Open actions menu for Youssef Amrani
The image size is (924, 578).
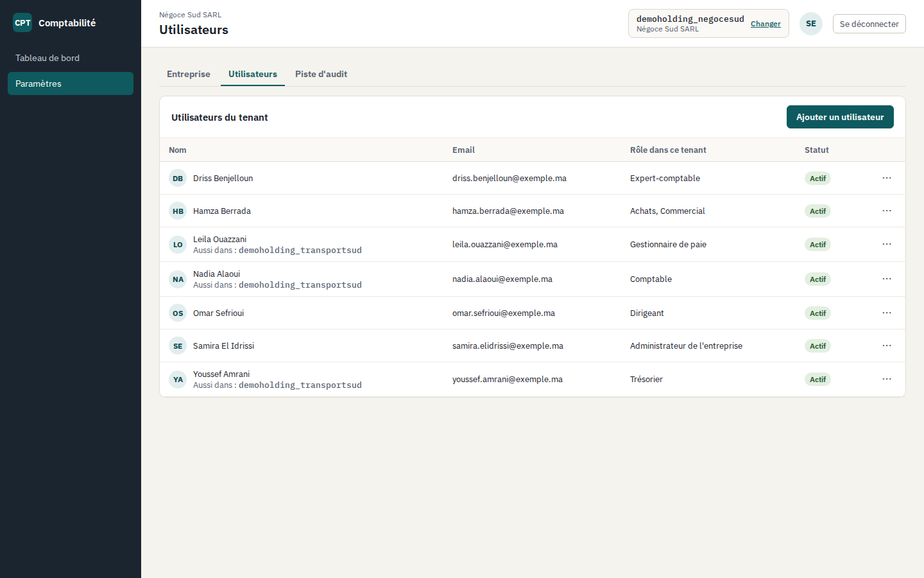(887, 379)
